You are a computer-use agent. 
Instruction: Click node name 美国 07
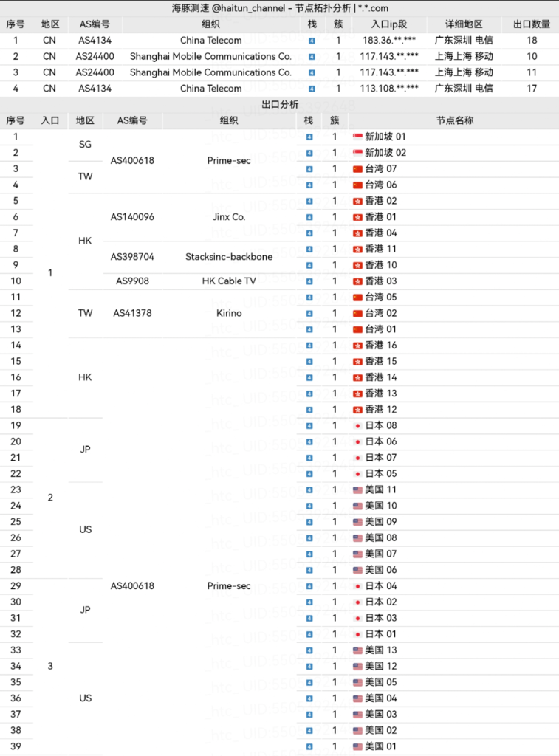tap(380, 554)
